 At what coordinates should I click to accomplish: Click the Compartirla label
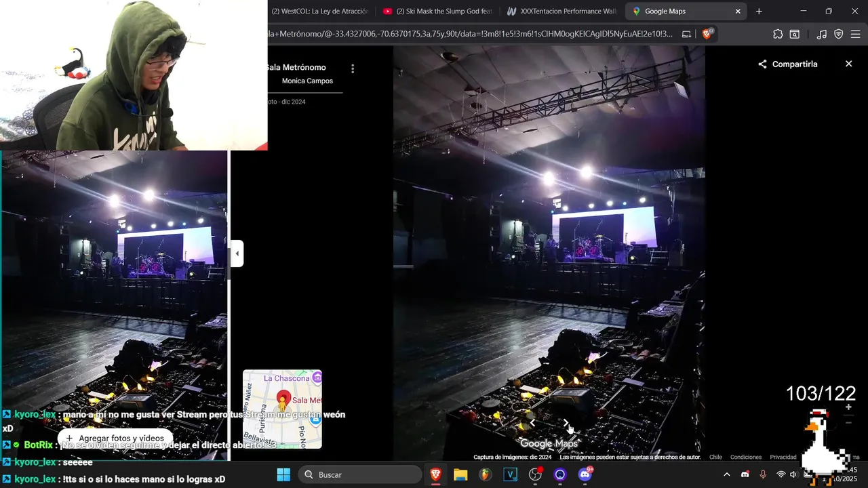pos(795,64)
